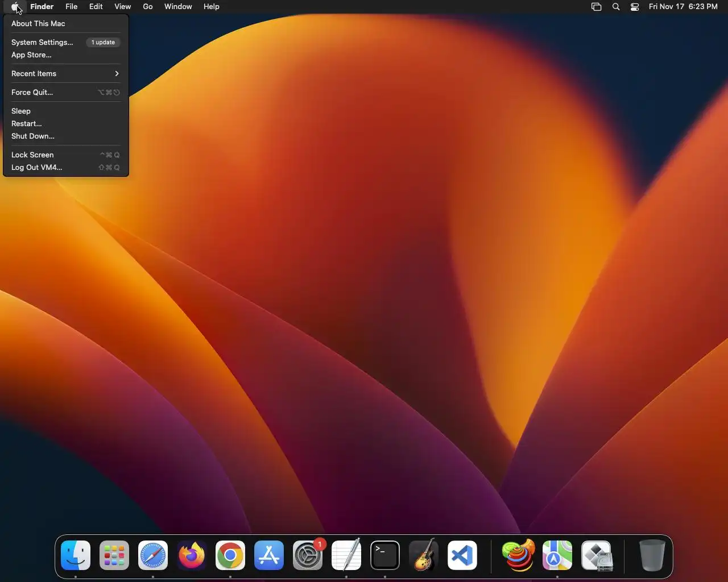Screen dimensions: 728x582
Task: Open Spotlight search magnifier icon
Action: [616, 7]
